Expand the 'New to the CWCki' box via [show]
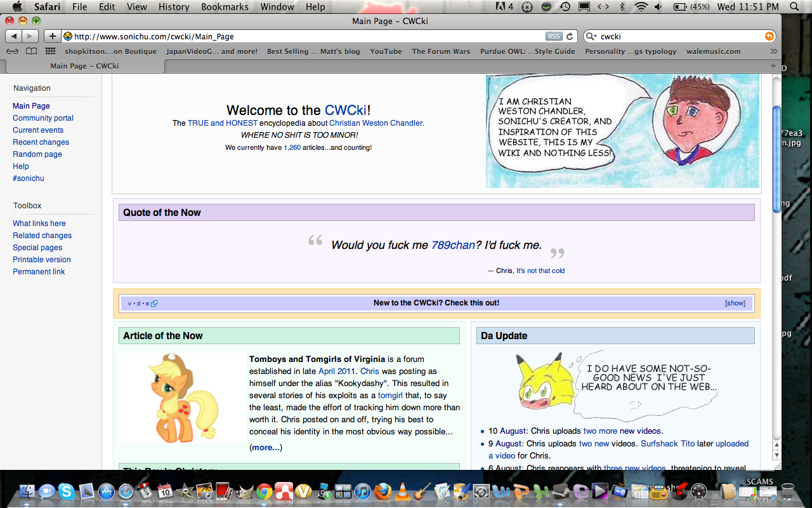Viewport: 812px width, 508px height. click(x=735, y=304)
